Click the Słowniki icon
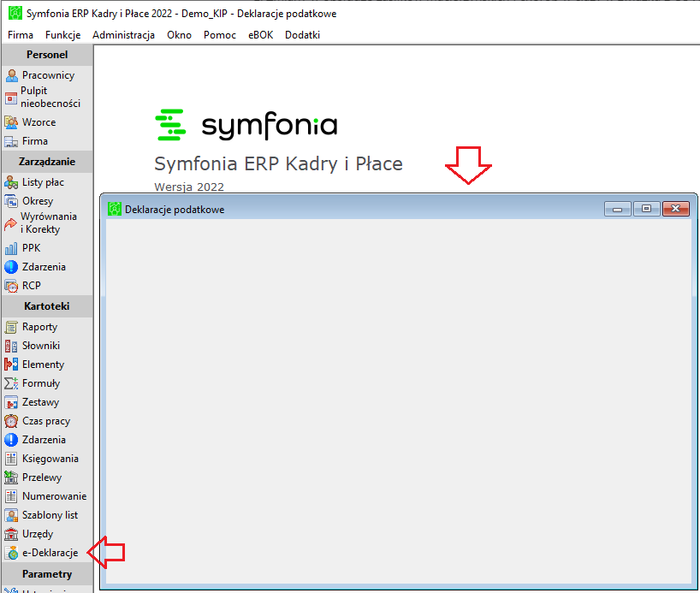700x593 pixels. pyautogui.click(x=11, y=346)
